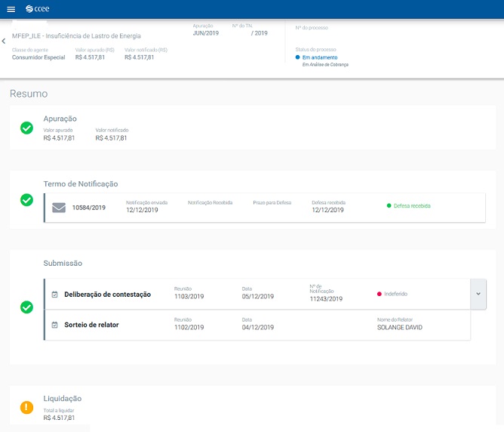Open the hamburger menu
Image resolution: width=504 pixels, height=432 pixels.
[11, 9]
